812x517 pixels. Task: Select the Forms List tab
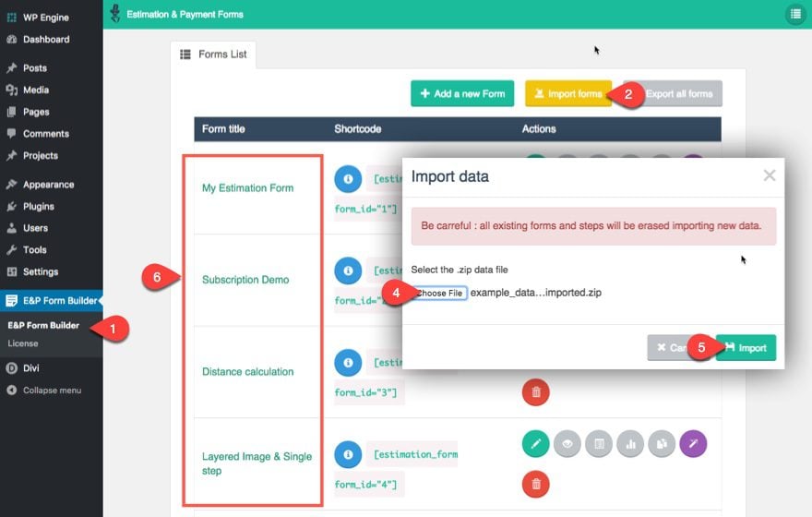point(213,54)
